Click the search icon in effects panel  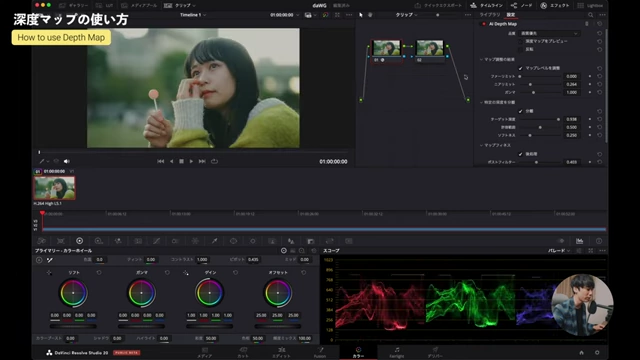(591, 15)
